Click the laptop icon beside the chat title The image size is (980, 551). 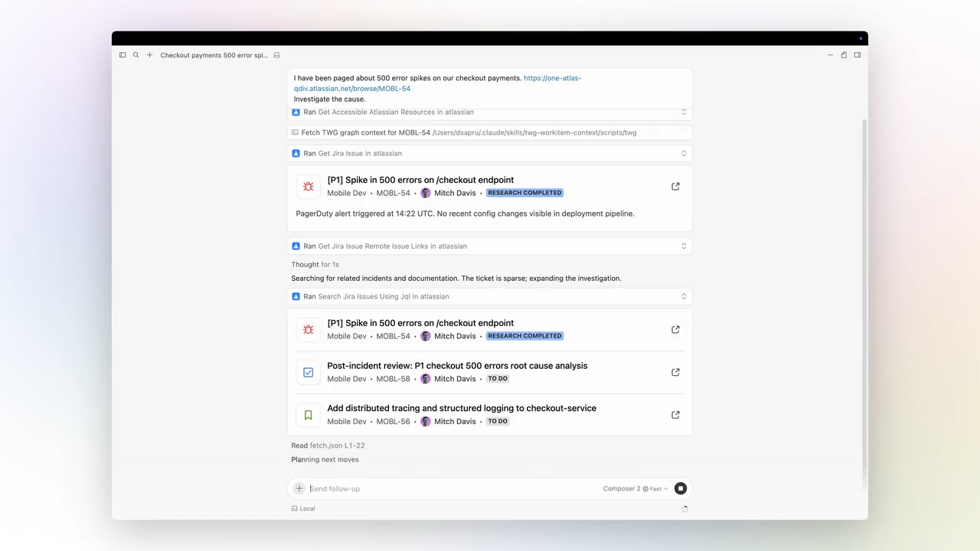(277, 55)
